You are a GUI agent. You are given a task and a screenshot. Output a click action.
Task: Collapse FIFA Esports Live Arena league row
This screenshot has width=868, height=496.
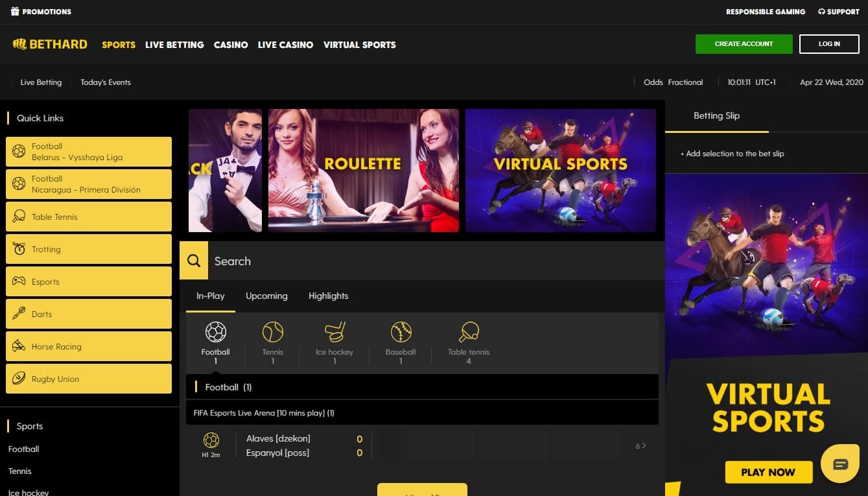click(422, 412)
